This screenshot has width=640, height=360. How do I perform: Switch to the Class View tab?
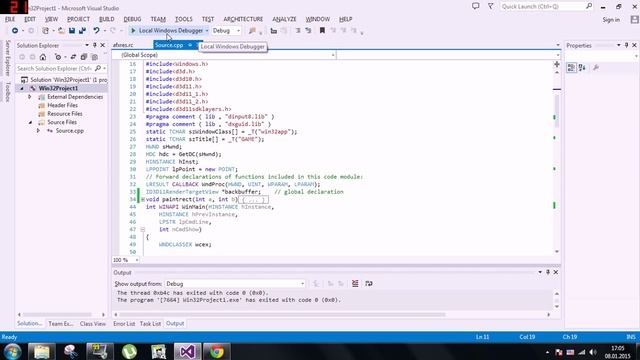pyautogui.click(x=93, y=324)
